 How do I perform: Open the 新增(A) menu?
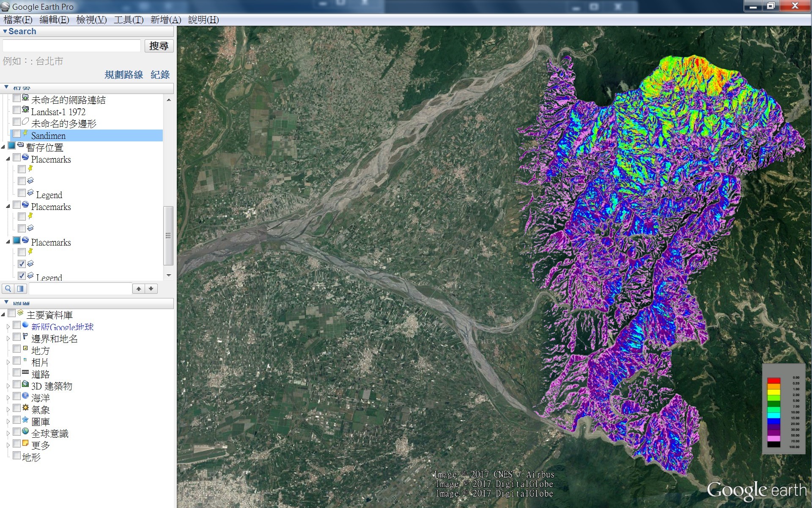click(x=166, y=20)
